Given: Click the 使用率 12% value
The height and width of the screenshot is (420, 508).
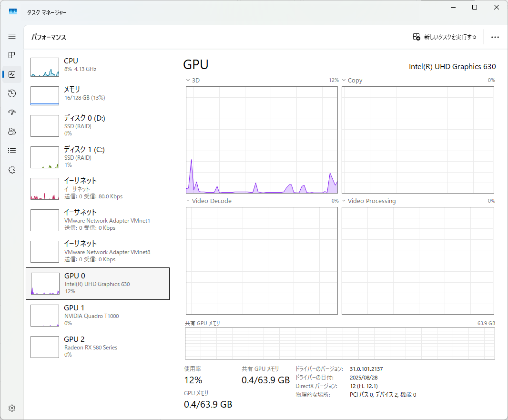Looking at the screenshot, I should point(193,380).
